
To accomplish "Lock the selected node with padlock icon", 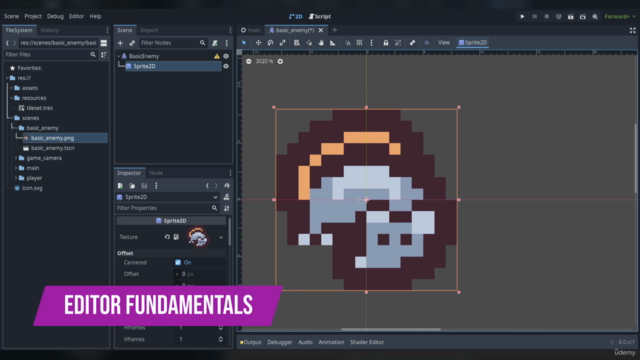I will 386,42.
